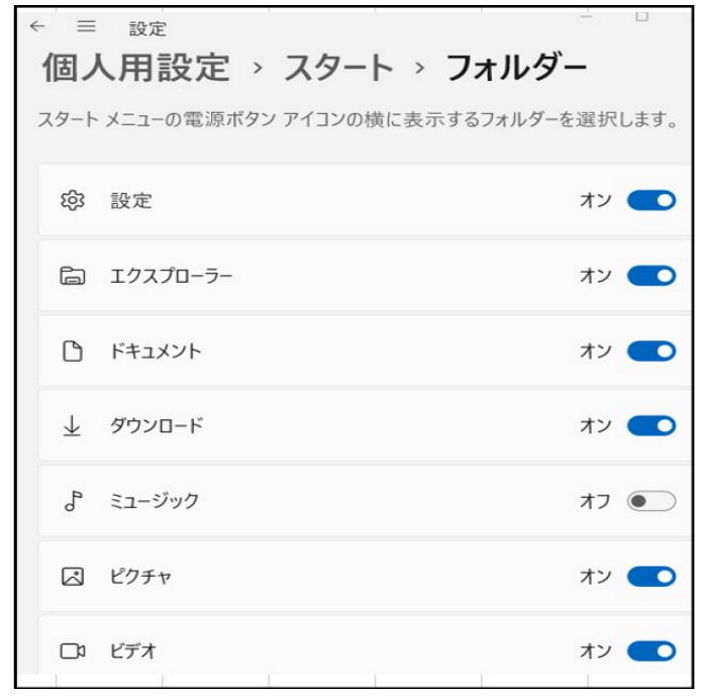Turn off the 設定 toggle
706x697 pixels.
point(651,201)
